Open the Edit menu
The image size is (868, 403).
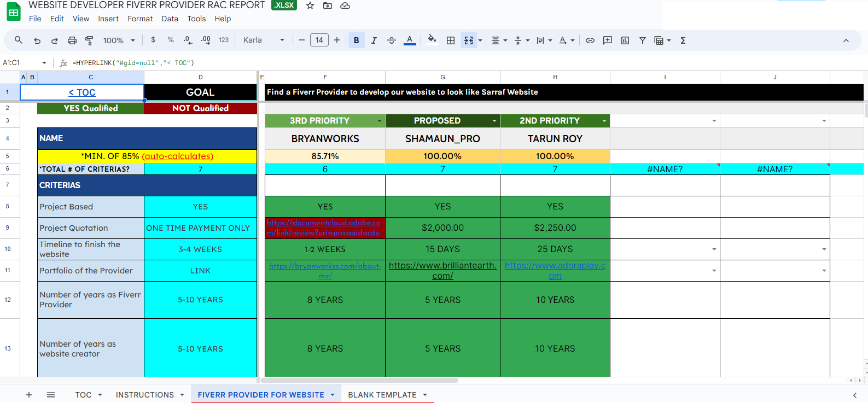click(57, 19)
